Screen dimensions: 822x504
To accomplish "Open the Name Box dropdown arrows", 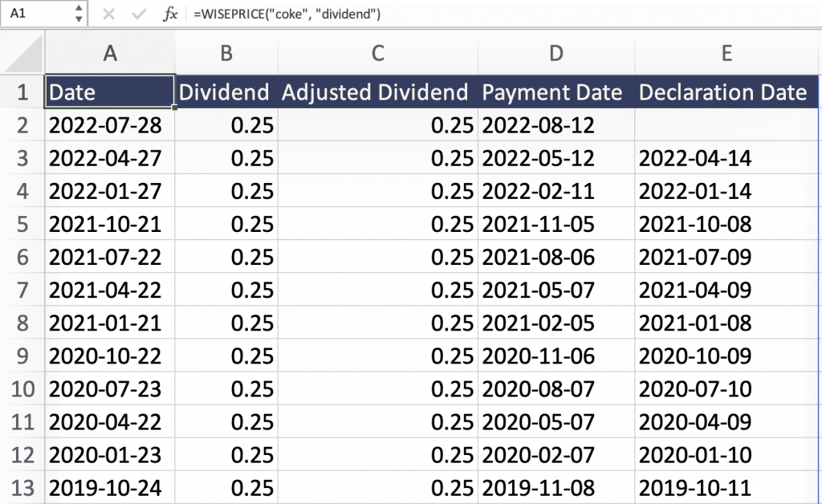I will coord(78,14).
